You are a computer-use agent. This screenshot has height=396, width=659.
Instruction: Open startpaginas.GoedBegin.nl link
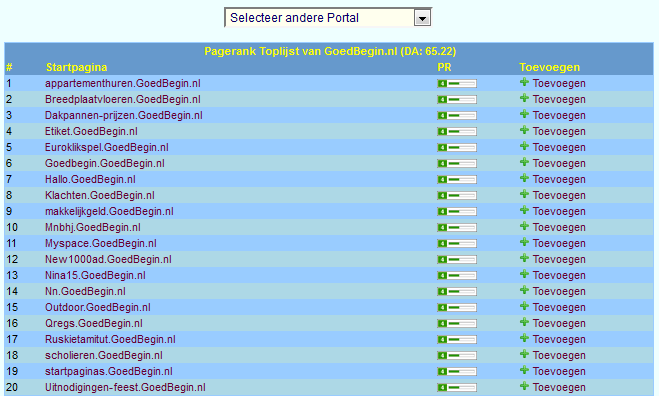tap(109, 371)
